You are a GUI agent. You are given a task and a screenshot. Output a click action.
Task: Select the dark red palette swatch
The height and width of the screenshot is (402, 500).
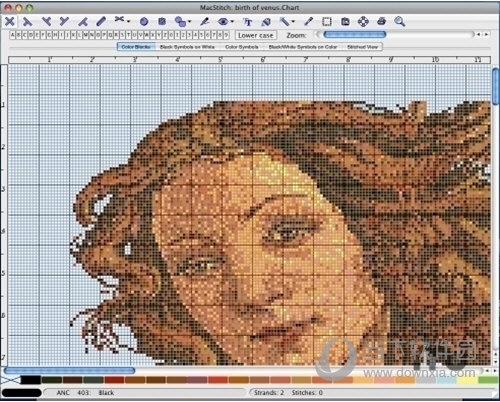[114, 380]
